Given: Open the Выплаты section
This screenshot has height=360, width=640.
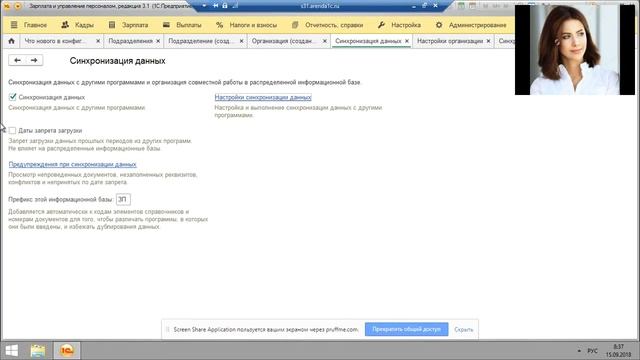Looking at the screenshot, I should click(x=182, y=25).
